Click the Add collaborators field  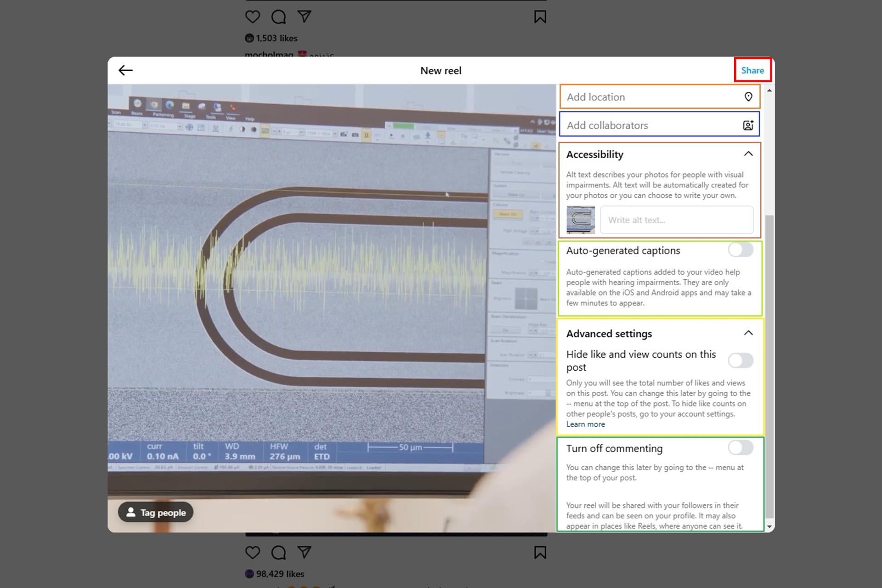point(659,125)
